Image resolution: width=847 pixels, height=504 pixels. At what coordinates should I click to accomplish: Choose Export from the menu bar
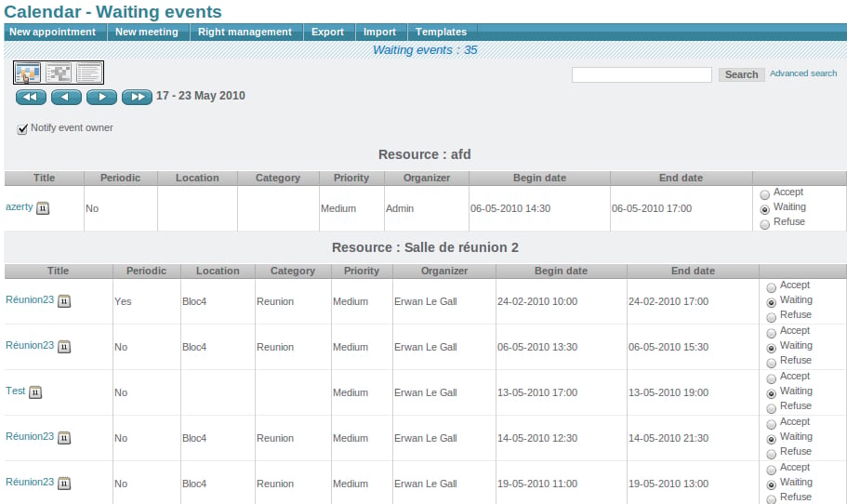[327, 32]
